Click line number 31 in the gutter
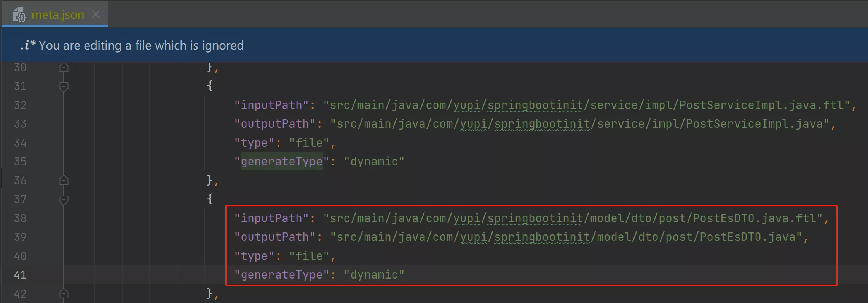The height and width of the screenshot is (303, 868). (20, 86)
